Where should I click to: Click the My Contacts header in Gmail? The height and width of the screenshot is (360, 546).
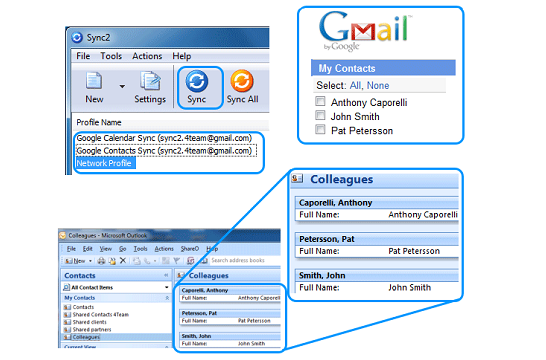pos(383,68)
